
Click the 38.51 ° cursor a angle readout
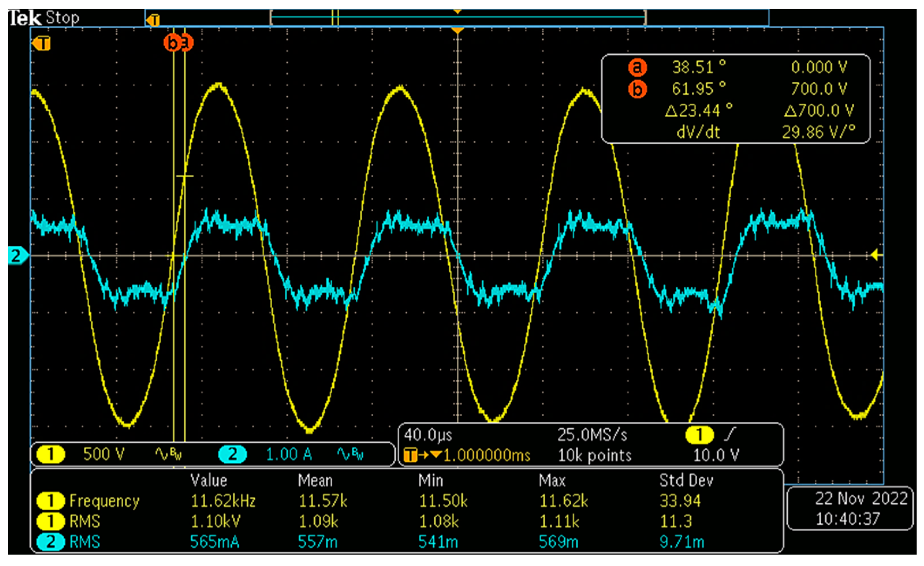click(x=699, y=67)
